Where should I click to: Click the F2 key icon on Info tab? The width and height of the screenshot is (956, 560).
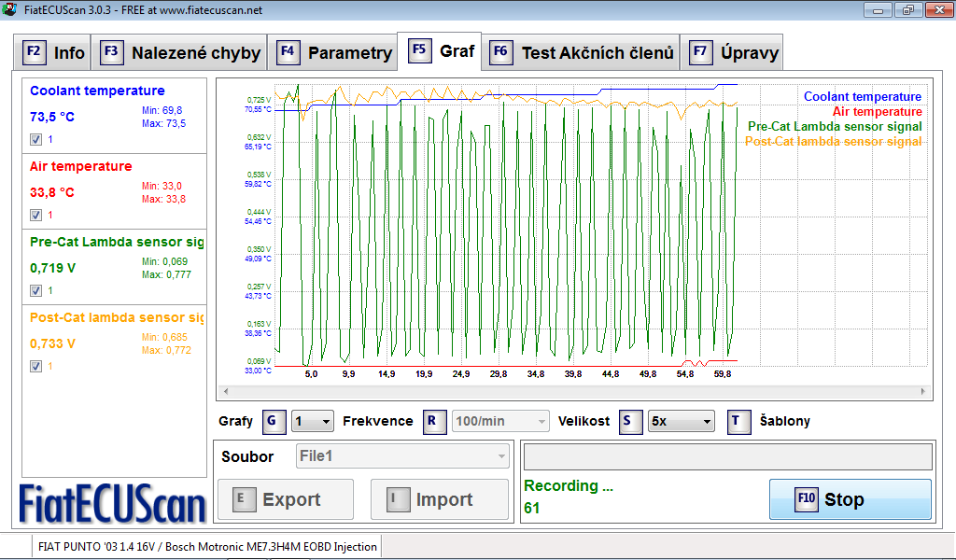coord(35,52)
